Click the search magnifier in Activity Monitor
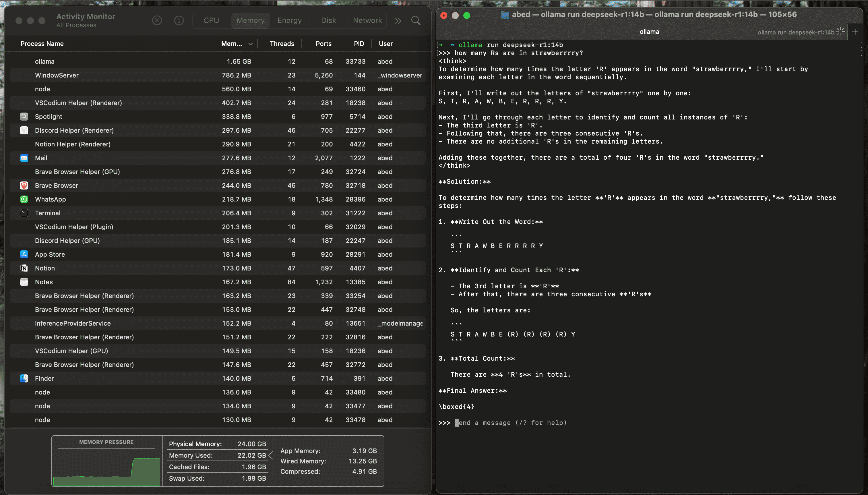The image size is (868, 495). pyautogui.click(x=415, y=20)
